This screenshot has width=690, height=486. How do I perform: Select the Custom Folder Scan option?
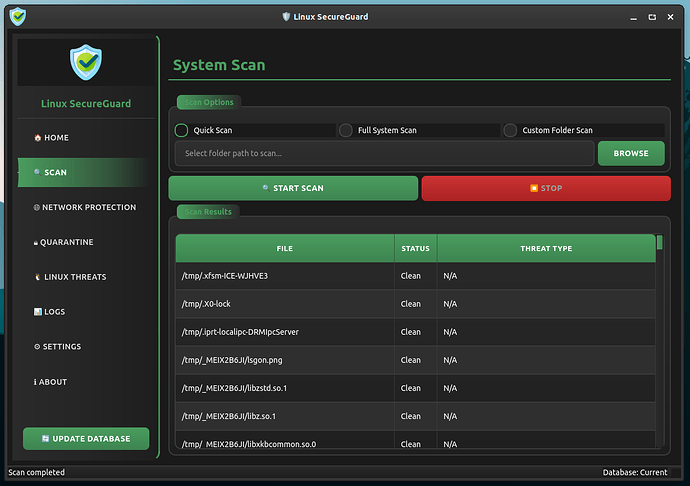[511, 130]
